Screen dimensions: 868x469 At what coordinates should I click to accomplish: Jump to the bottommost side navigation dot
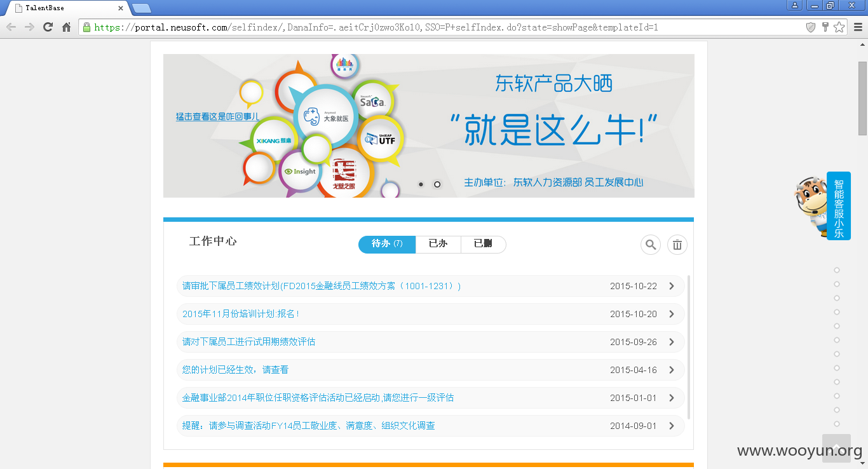[837, 424]
